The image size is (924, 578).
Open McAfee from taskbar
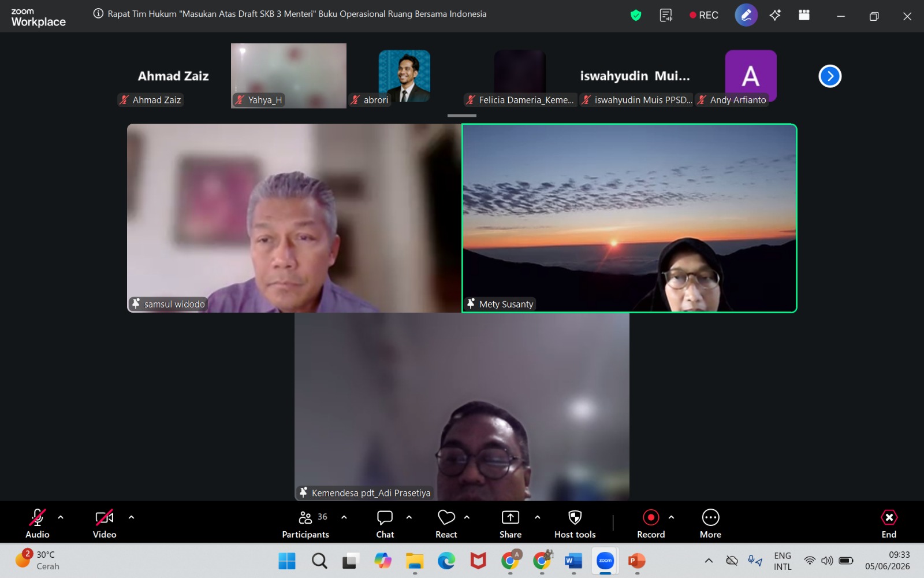click(478, 561)
